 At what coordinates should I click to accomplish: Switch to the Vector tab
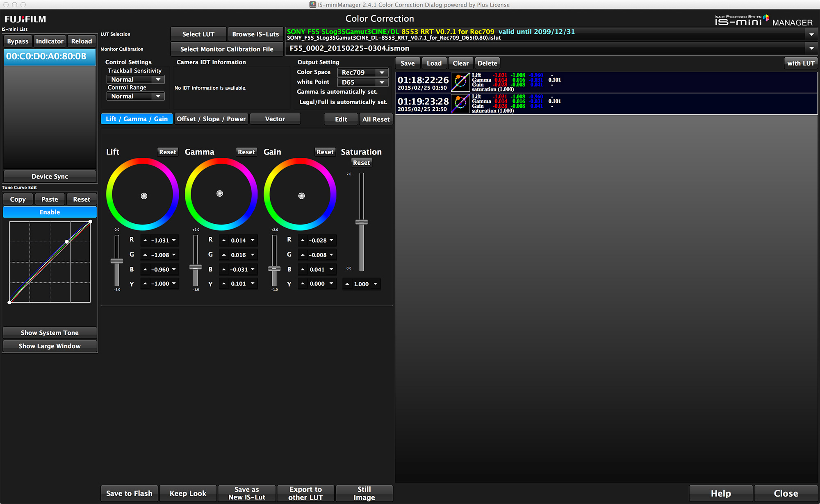pyautogui.click(x=275, y=119)
